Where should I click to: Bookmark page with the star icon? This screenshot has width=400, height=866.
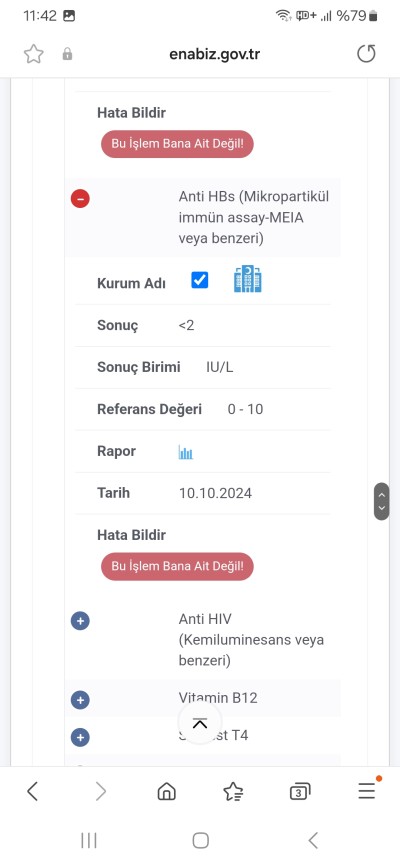click(x=34, y=54)
